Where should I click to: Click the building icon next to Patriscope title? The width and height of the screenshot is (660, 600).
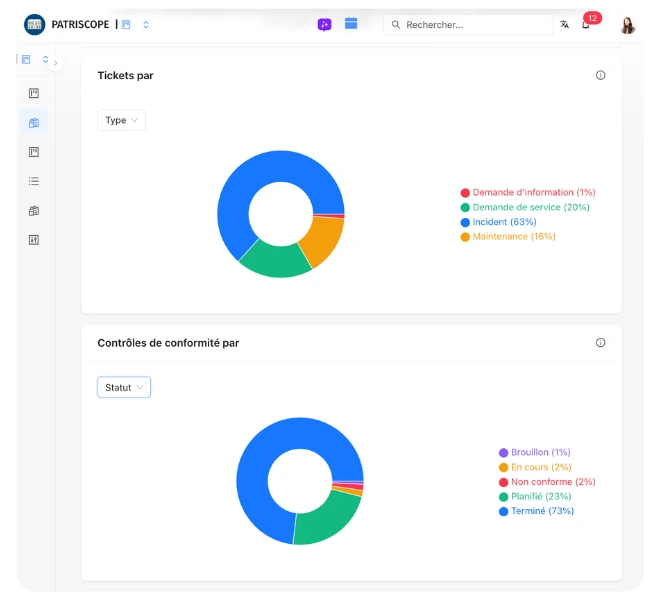[126, 24]
